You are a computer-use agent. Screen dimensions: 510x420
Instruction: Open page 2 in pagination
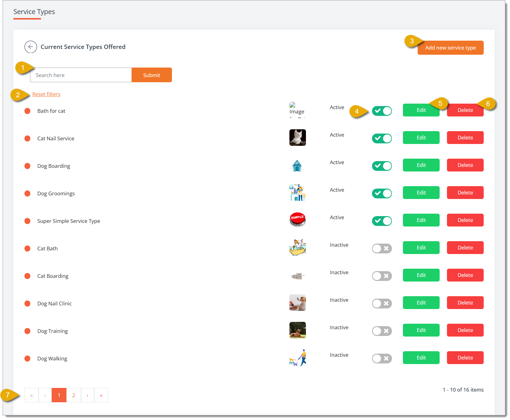coord(74,395)
